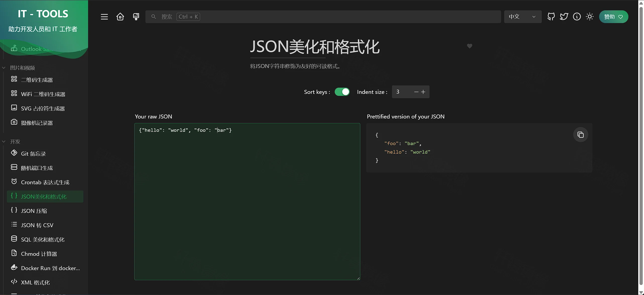Toggle light mode sun icon
This screenshot has width=644, height=295.
point(590,17)
